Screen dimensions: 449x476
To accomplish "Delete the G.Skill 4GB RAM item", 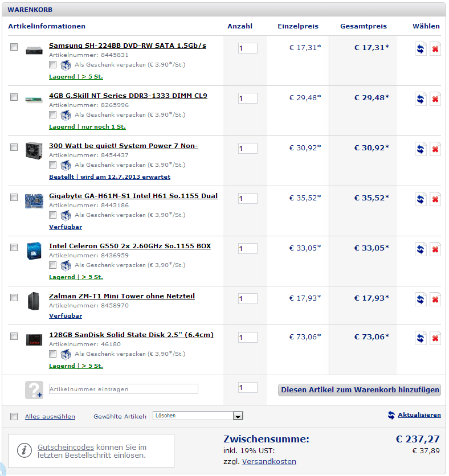I will tap(435, 99).
